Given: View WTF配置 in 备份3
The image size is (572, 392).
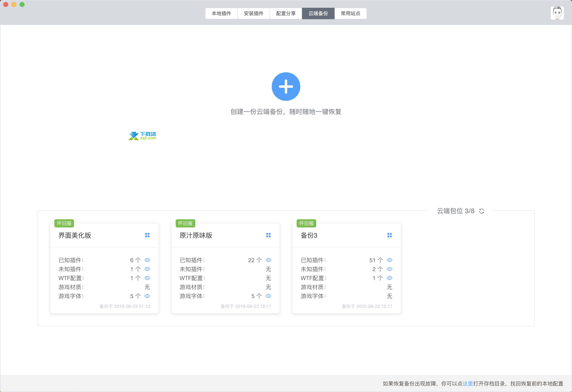Looking at the screenshot, I should 389,278.
